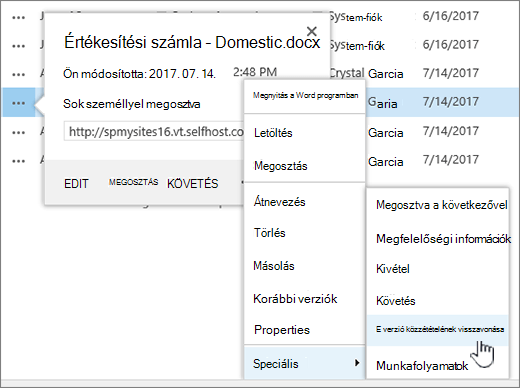Choose Másolás from the context menu

click(x=305, y=266)
